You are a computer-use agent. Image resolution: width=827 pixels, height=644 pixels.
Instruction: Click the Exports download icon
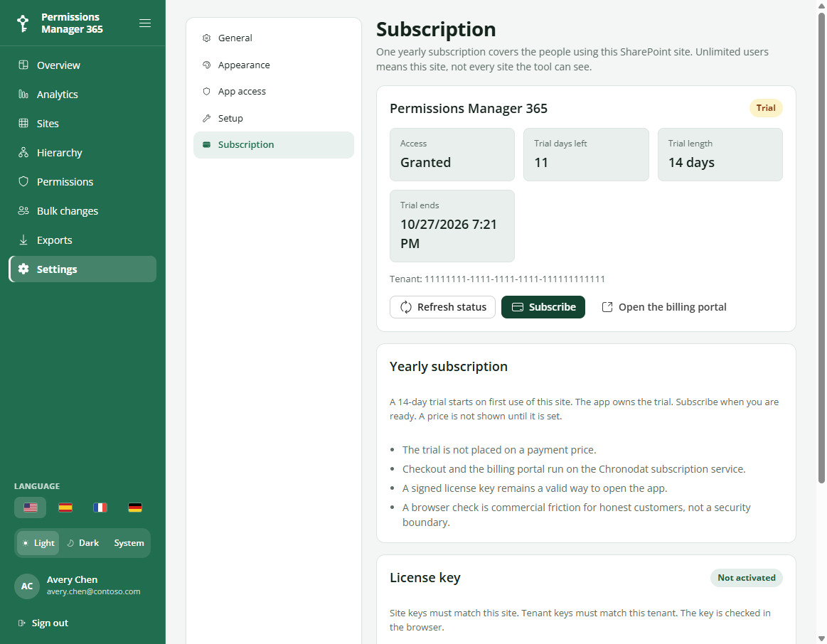tap(23, 240)
